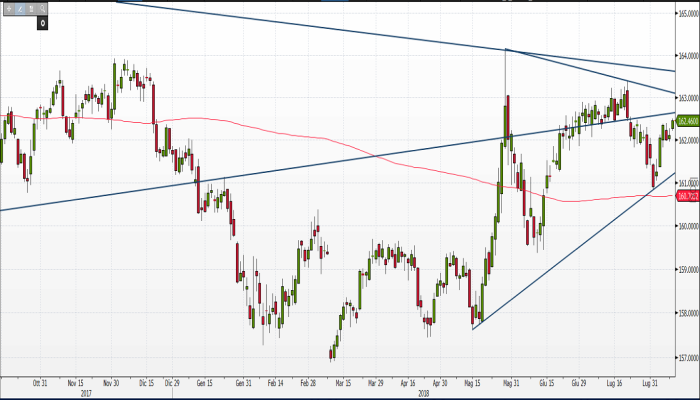700x400 pixels.
Task: Activate the line drawing annotation tool
Action: coord(20,8)
